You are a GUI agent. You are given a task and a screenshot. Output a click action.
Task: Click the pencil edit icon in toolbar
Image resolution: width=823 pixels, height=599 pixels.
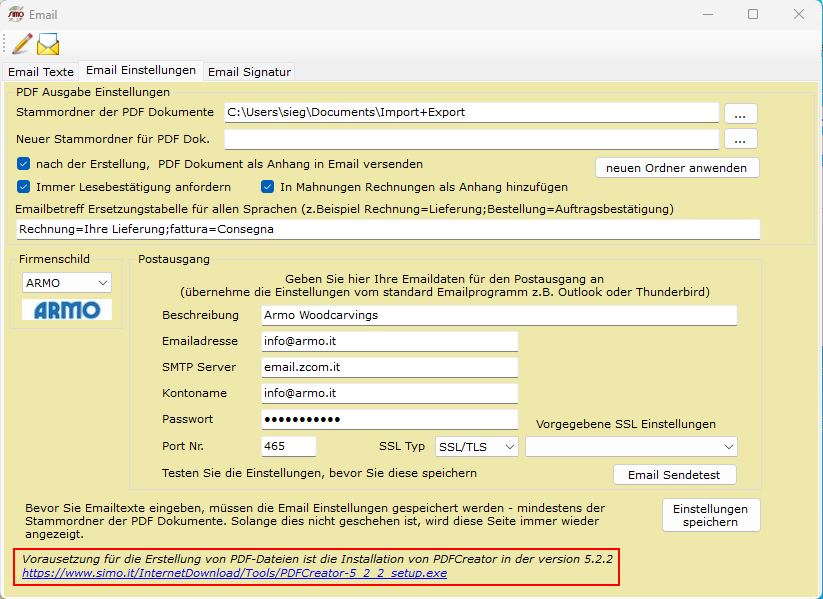click(22, 44)
